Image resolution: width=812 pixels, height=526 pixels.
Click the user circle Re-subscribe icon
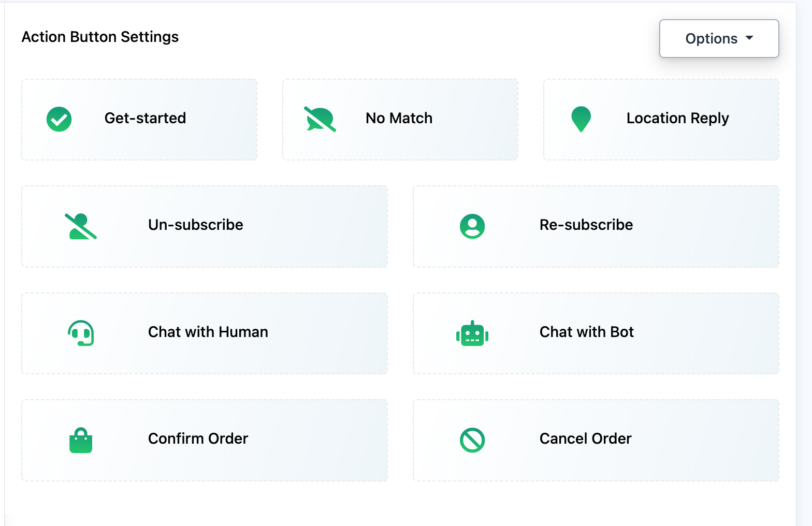pos(472,226)
